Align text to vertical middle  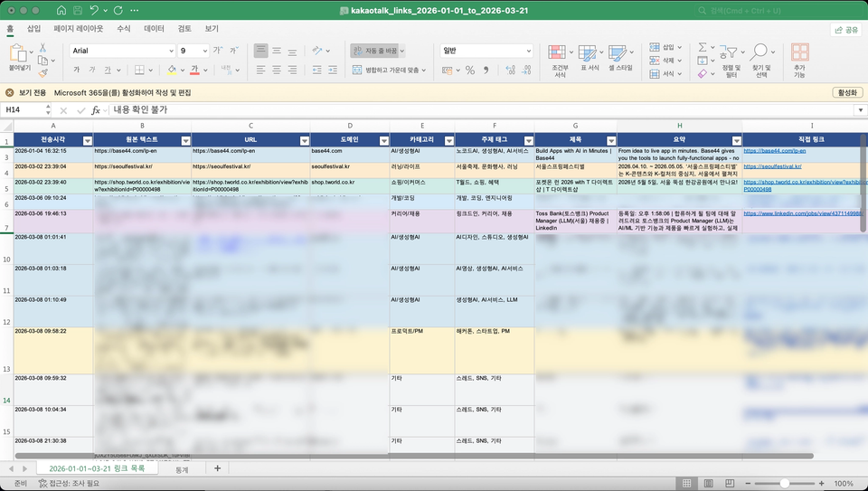pos(277,51)
